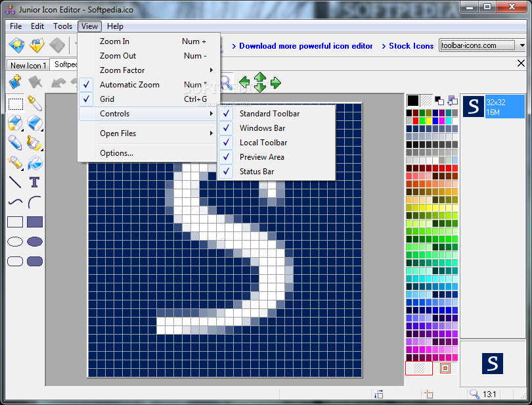
Task: Select the Curve tool
Action: tap(15, 202)
